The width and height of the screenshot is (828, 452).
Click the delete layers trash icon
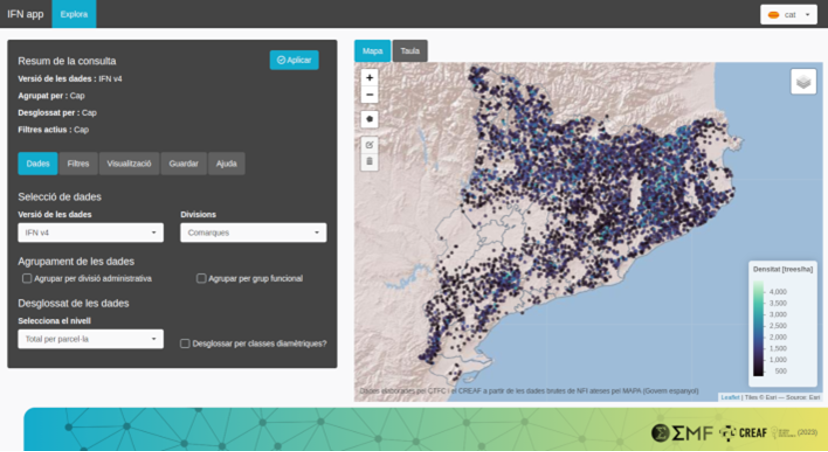(370, 161)
